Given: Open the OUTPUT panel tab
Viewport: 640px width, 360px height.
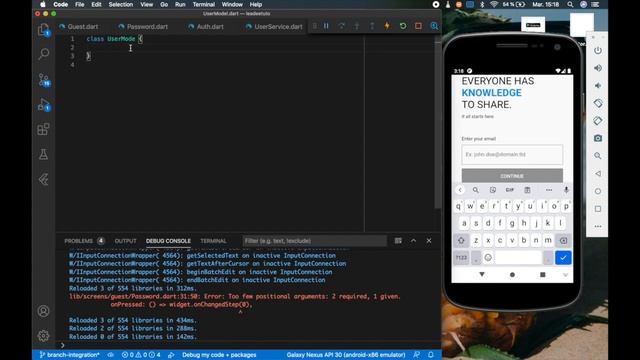Looking at the screenshot, I should 125,241.
